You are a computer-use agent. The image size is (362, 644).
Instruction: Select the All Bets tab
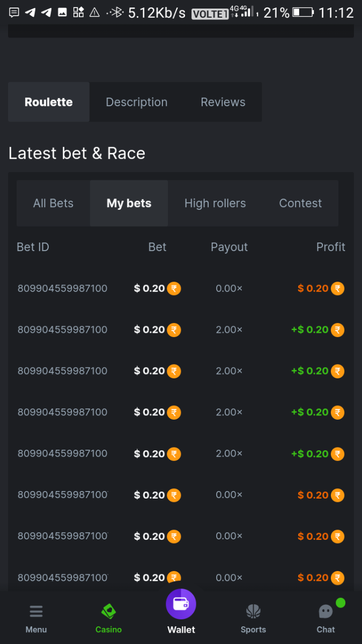click(x=53, y=203)
